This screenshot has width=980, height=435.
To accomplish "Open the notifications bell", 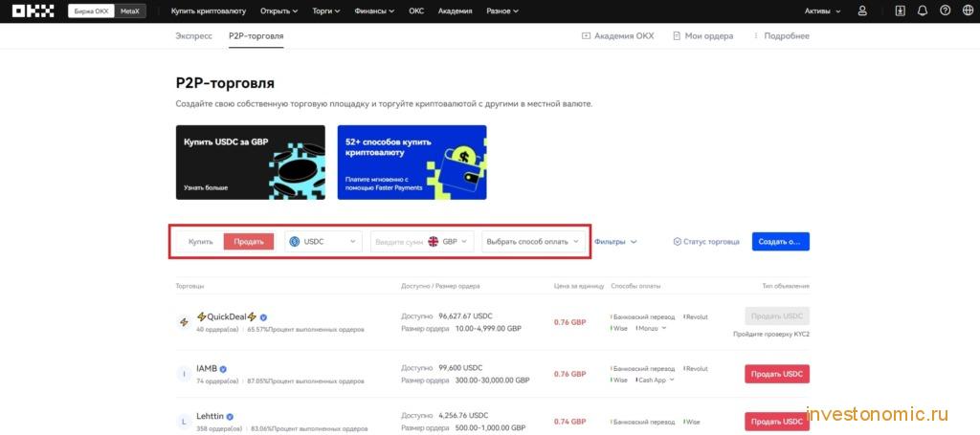I will pyautogui.click(x=922, y=11).
